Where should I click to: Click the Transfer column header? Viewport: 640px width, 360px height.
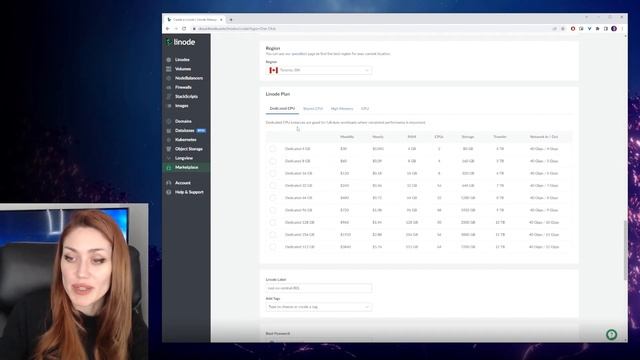500,137
